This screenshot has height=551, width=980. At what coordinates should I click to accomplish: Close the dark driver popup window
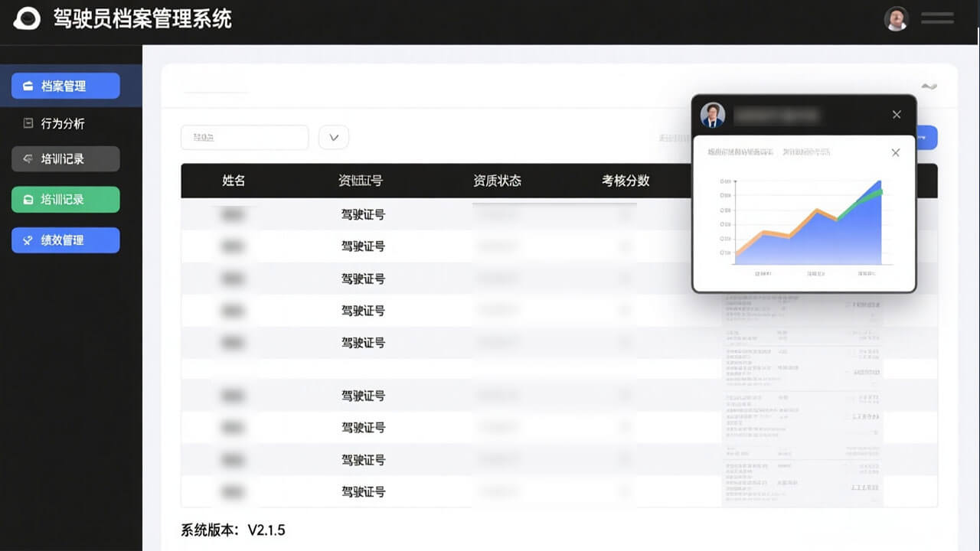(x=897, y=115)
